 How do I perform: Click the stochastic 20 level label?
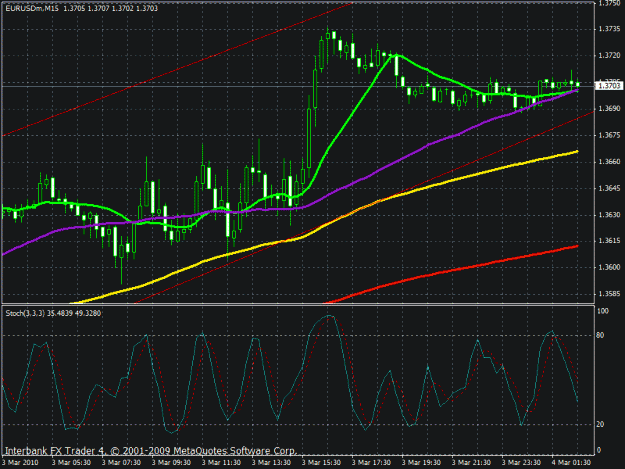click(x=600, y=424)
